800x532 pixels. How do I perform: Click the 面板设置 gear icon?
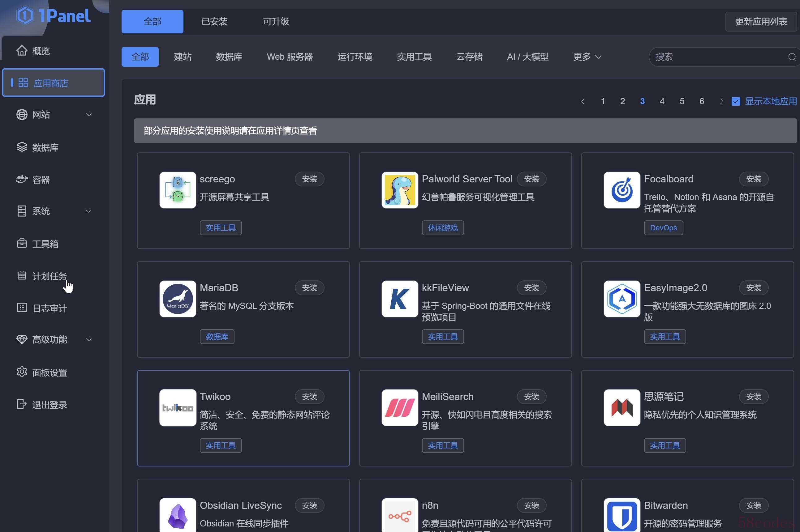pyautogui.click(x=22, y=372)
